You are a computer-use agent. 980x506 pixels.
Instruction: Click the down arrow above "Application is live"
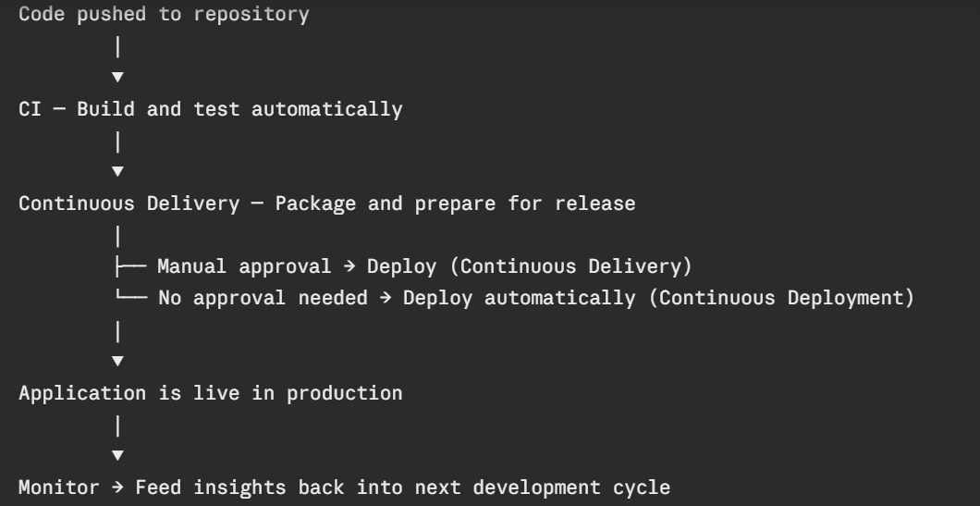coord(116,360)
